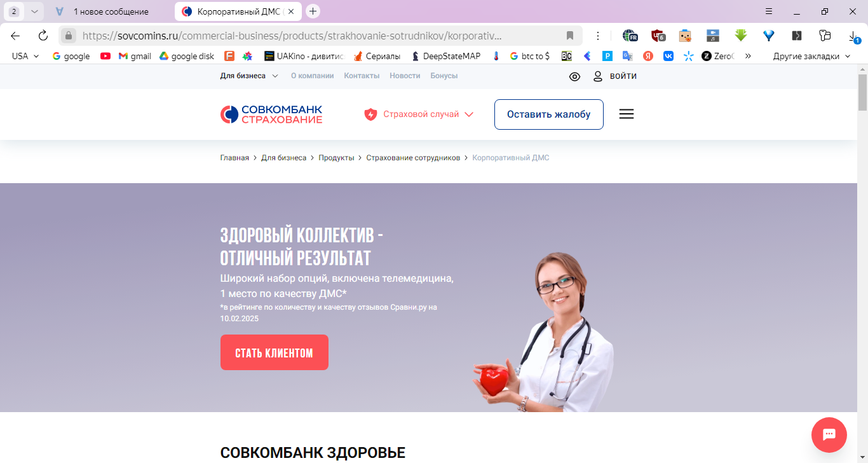Open the Другие закладки bookmarks folder
The width and height of the screenshot is (868, 463).
pos(811,56)
